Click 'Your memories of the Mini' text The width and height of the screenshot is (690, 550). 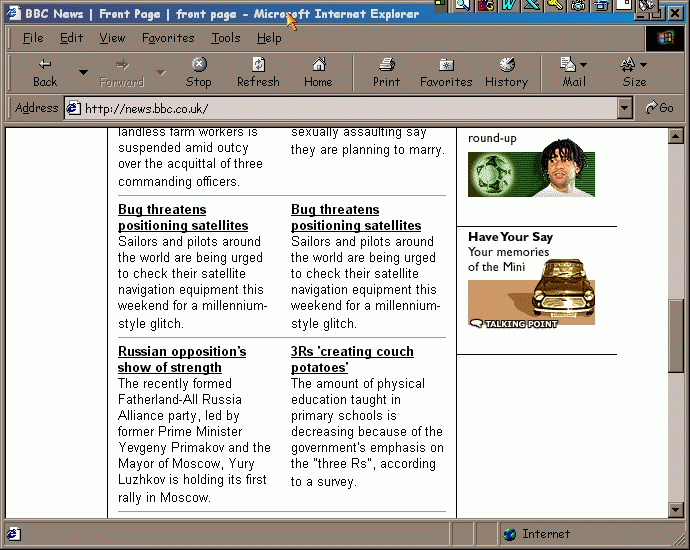pos(508,259)
